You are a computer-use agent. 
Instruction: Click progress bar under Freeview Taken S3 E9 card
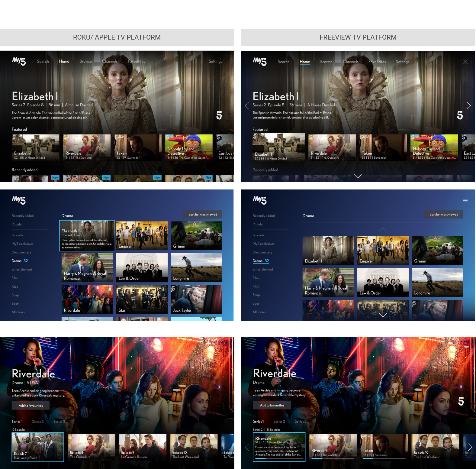(384, 458)
